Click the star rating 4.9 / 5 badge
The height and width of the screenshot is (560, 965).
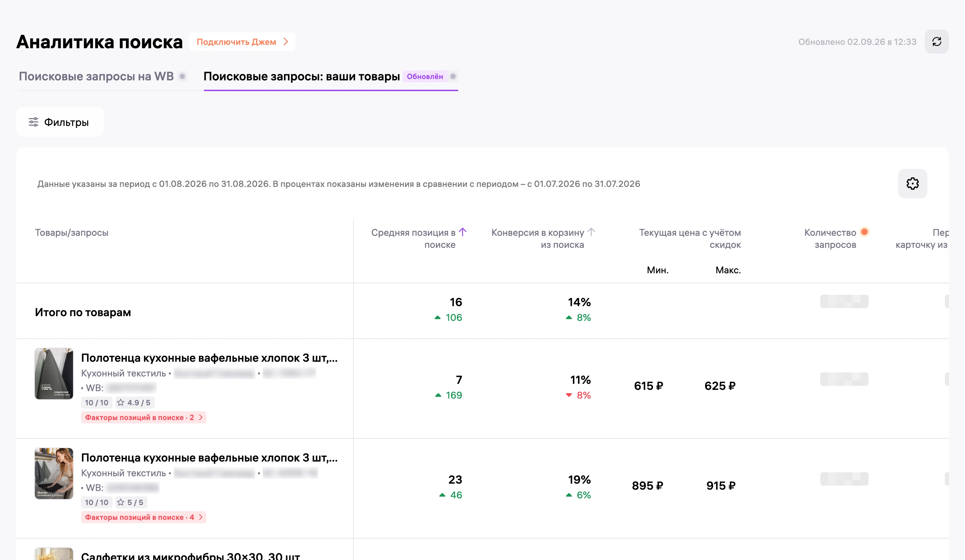[134, 402]
